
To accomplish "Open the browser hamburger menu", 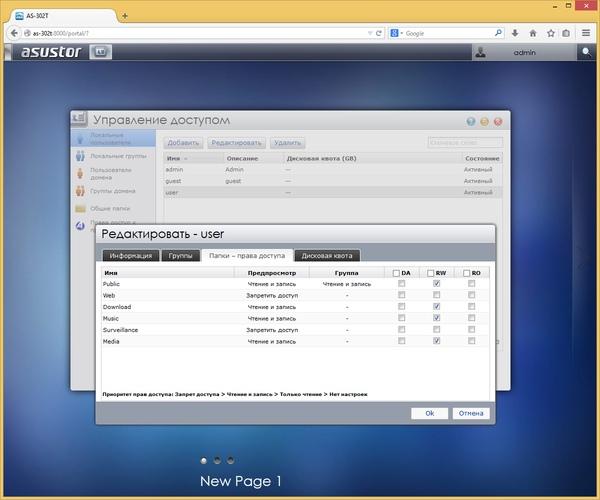I will (x=586, y=33).
